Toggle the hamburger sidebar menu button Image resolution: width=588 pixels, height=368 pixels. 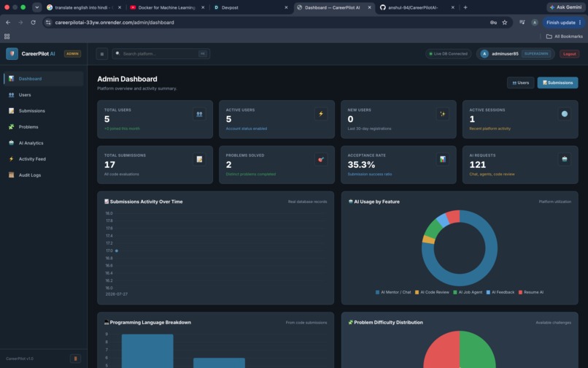[102, 54]
